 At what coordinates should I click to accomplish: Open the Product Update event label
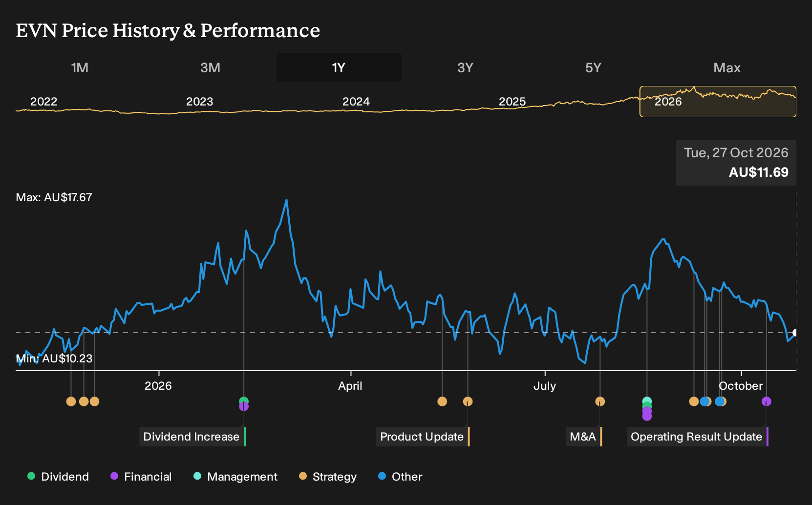423,437
